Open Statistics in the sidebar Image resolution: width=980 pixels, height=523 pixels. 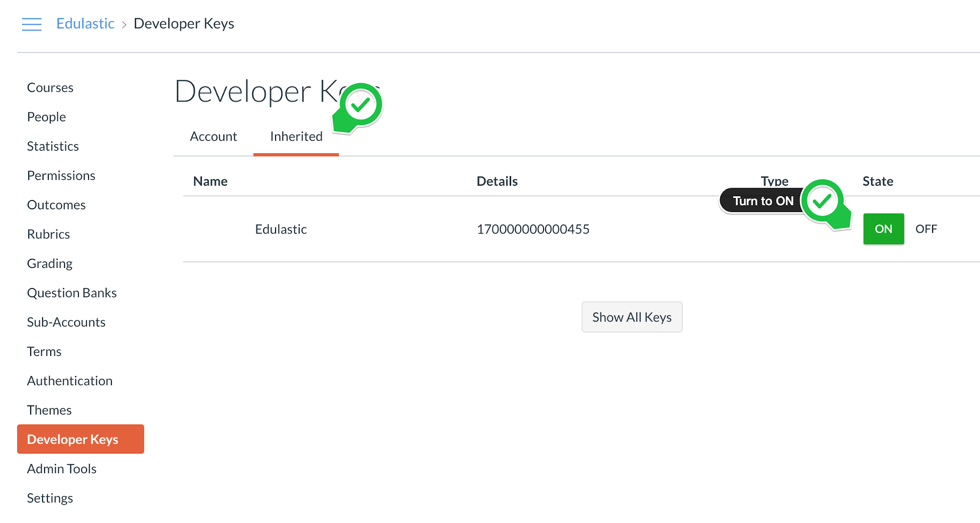tap(53, 146)
